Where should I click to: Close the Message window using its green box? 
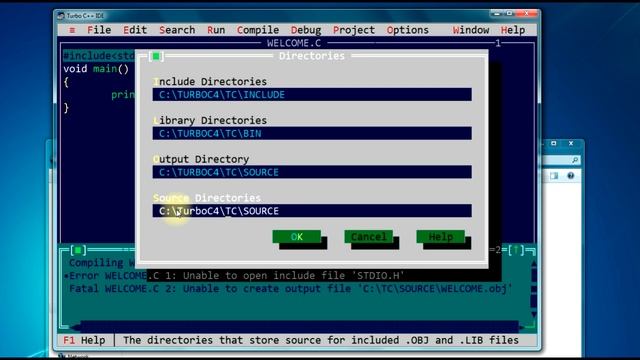pos(78,250)
